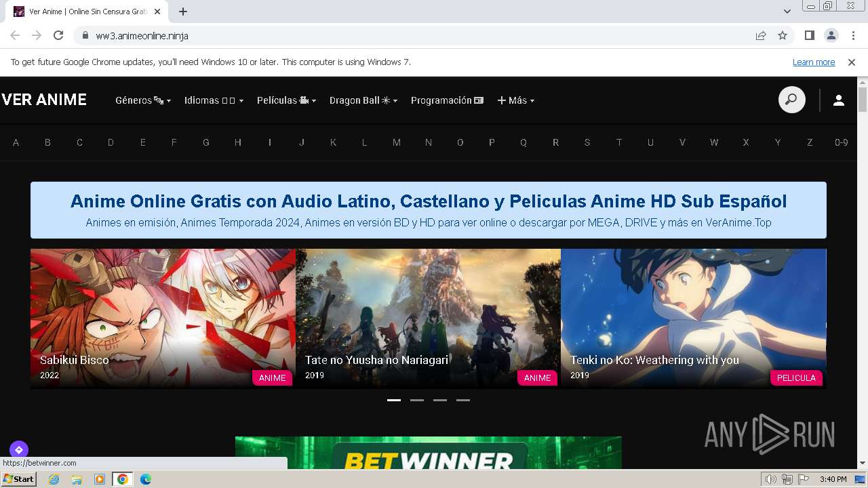
Task: Go forward to the next page
Action: click(x=37, y=36)
